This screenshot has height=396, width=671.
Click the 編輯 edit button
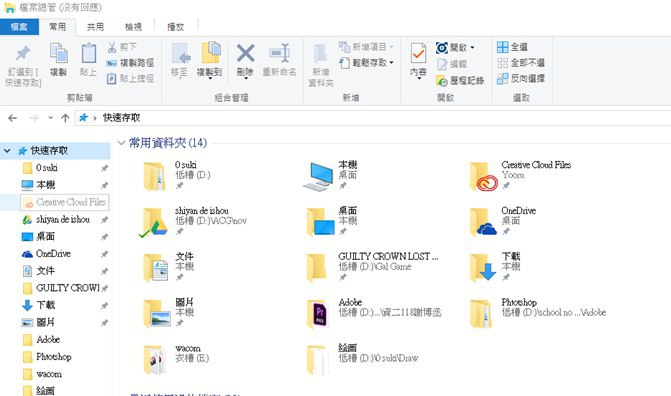click(x=452, y=64)
